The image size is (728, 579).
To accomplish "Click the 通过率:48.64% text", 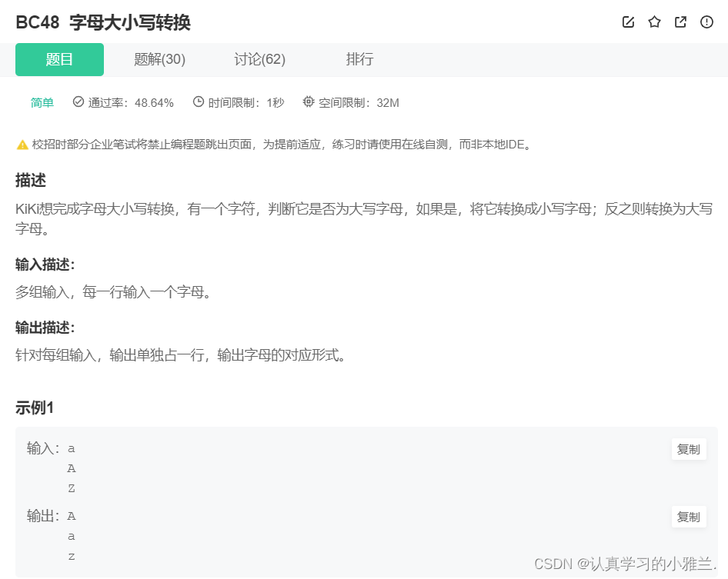I will point(131,102).
